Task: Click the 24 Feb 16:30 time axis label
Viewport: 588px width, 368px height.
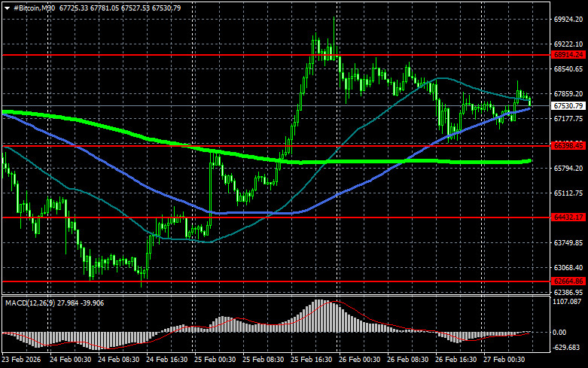Action: click(167, 360)
